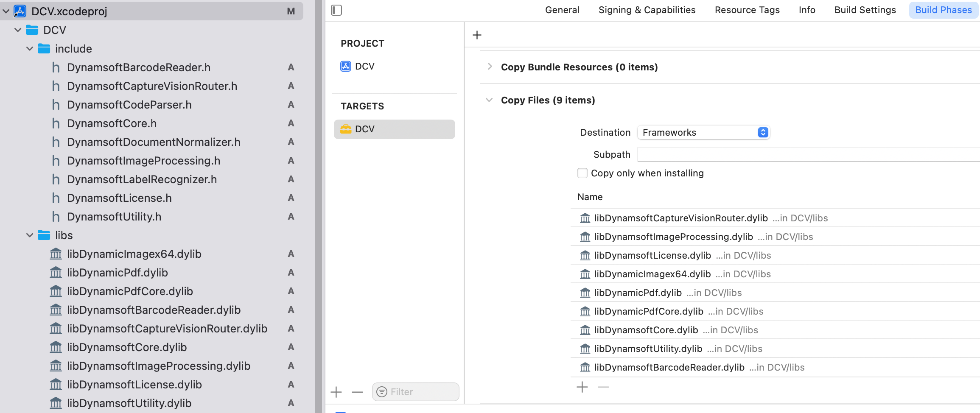Image resolution: width=980 pixels, height=413 pixels.
Task: Click in the Subpath text field
Action: point(806,154)
